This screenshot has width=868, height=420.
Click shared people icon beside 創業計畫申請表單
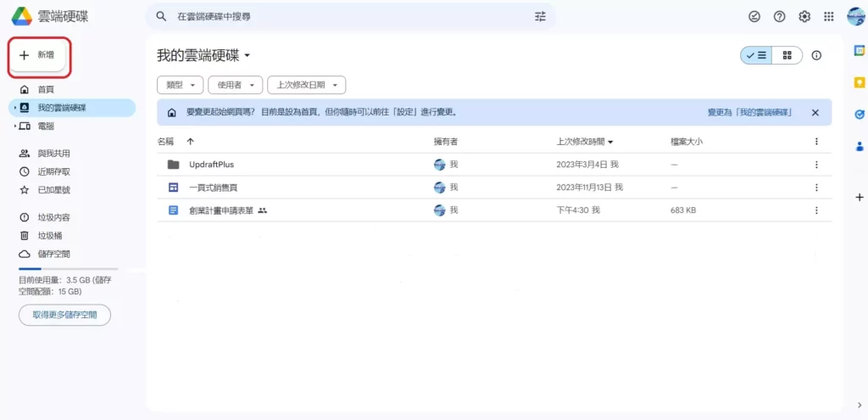[x=263, y=210]
